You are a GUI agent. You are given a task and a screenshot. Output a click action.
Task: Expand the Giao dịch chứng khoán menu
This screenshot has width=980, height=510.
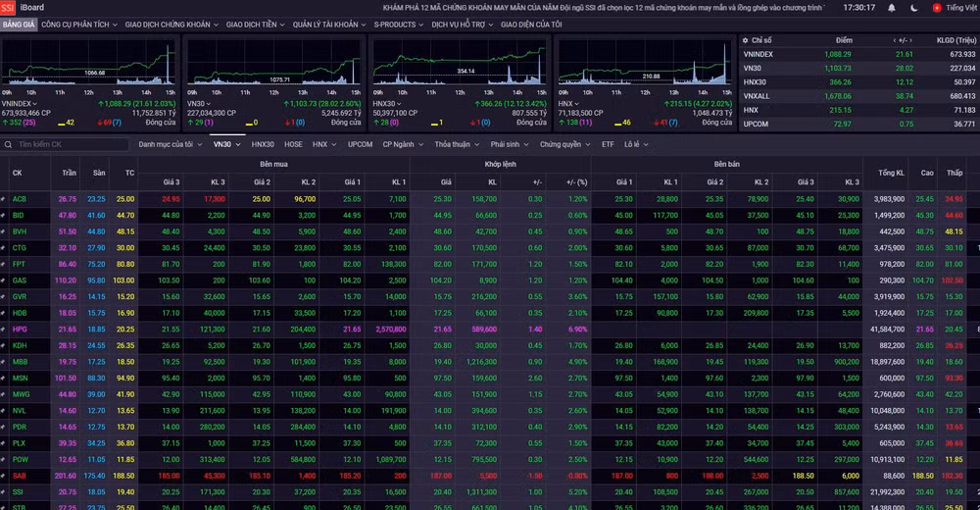(171, 25)
